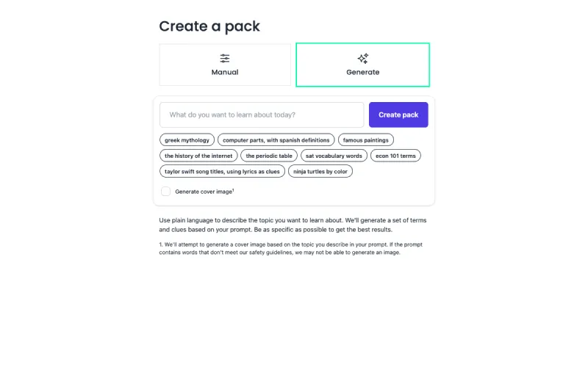Choose the "sat vocabulary words" suggestion
The width and height of the screenshot is (588, 392).
334,156
